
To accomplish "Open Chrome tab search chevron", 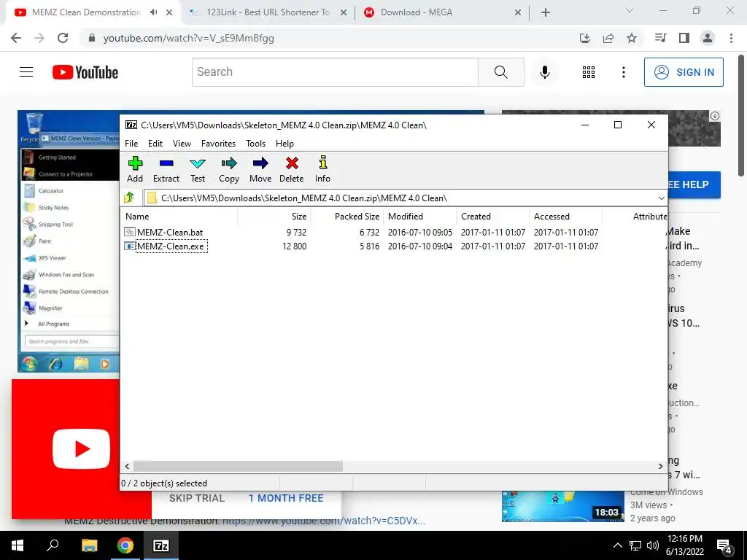I will (x=630, y=10).
